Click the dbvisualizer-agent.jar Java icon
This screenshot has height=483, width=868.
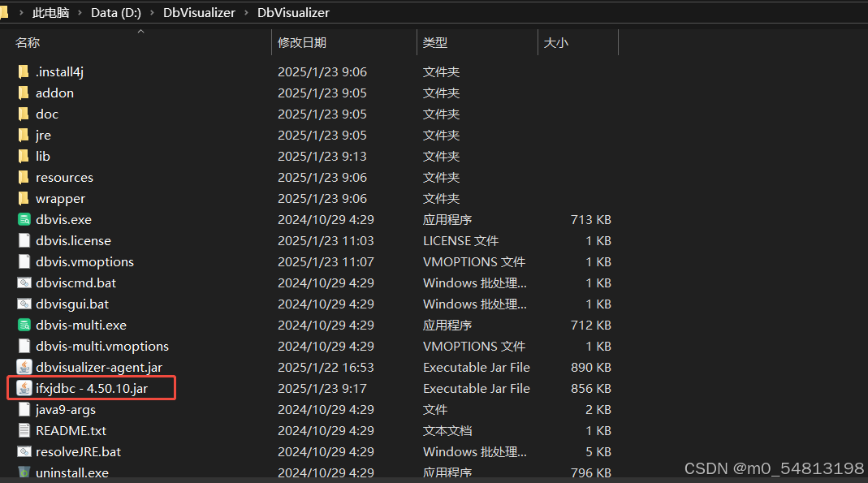tap(24, 367)
